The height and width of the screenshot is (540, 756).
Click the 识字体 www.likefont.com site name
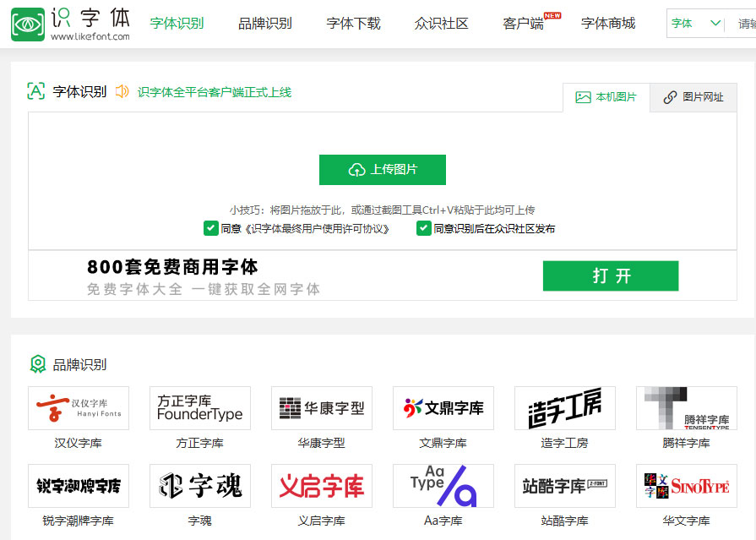click(x=90, y=25)
